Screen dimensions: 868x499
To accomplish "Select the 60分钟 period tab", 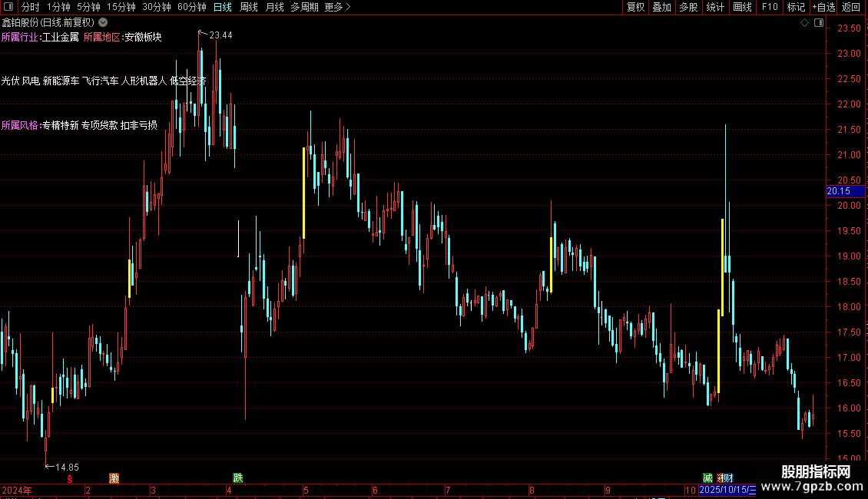I will [192, 7].
